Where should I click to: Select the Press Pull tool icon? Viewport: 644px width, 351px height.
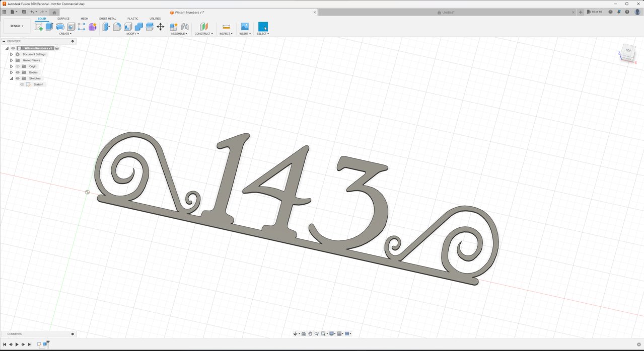point(106,27)
